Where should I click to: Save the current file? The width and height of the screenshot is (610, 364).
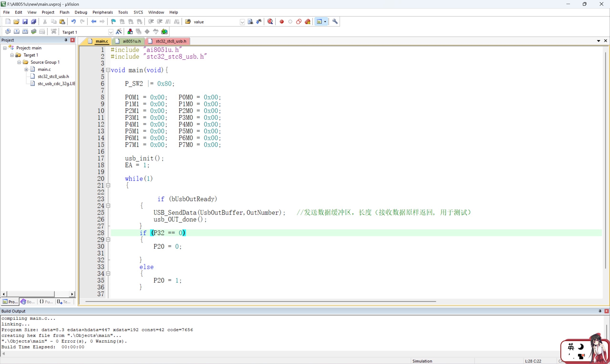point(25,22)
